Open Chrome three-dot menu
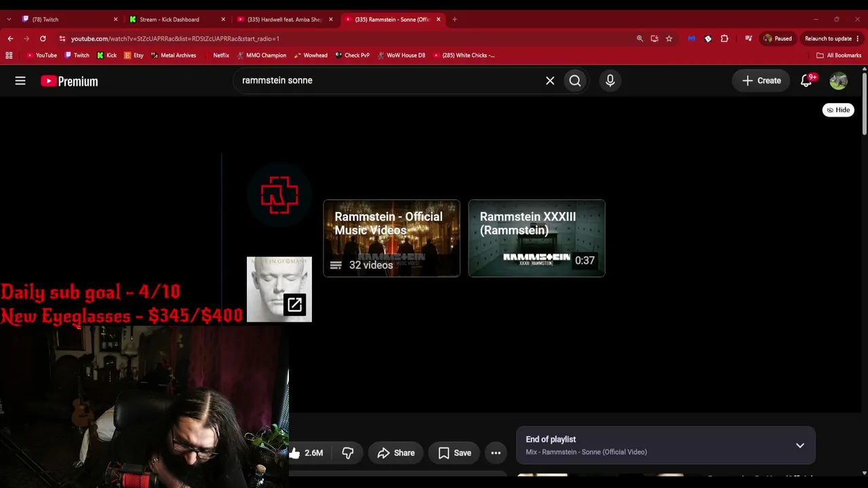Viewport: 868px width, 488px height. click(x=858, y=39)
